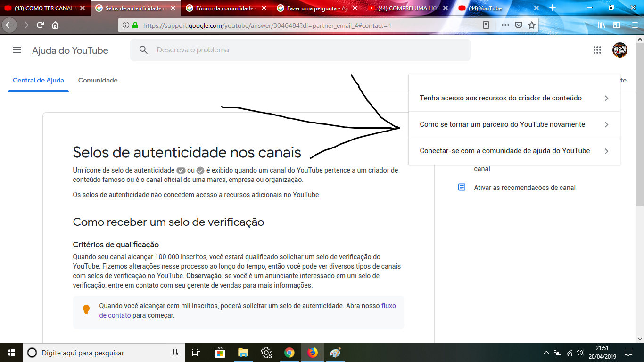Open Conectar-se com a comunidade de ajuda
This screenshot has height=362, width=644.
tap(514, 151)
